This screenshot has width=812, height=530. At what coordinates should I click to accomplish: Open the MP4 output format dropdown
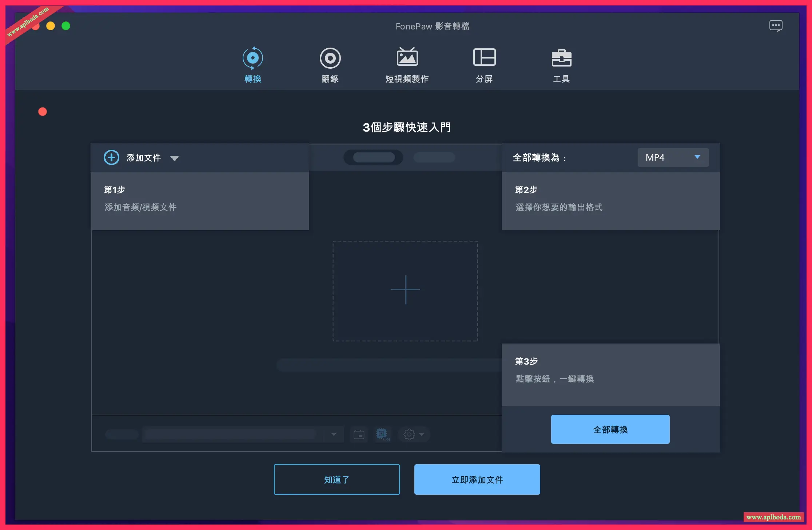673,157
